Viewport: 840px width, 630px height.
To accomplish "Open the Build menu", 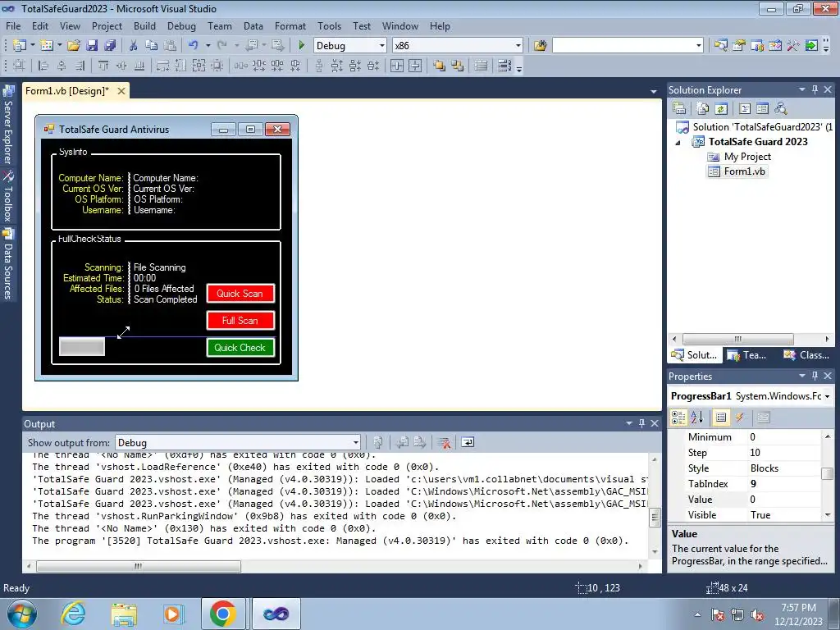I will pos(144,26).
